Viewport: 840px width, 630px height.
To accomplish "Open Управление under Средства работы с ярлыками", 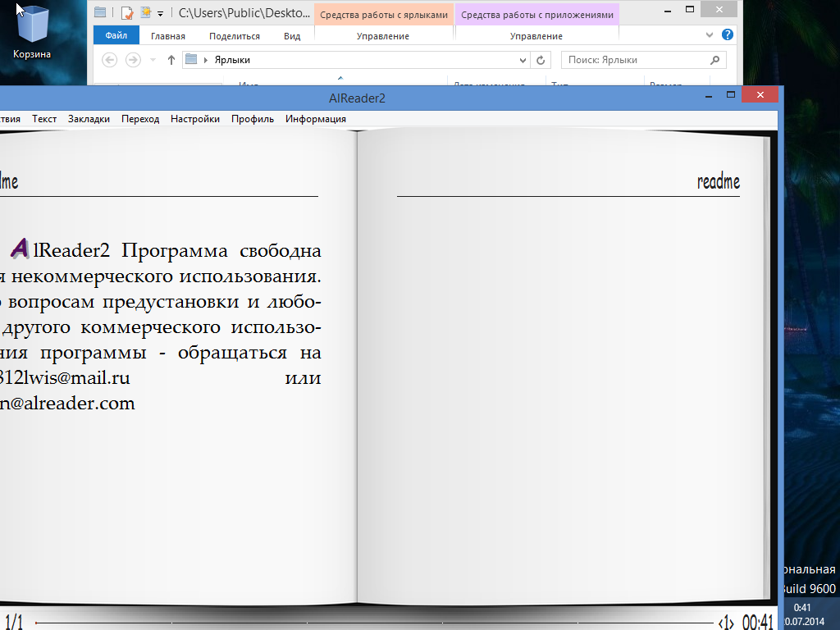I will [383, 36].
